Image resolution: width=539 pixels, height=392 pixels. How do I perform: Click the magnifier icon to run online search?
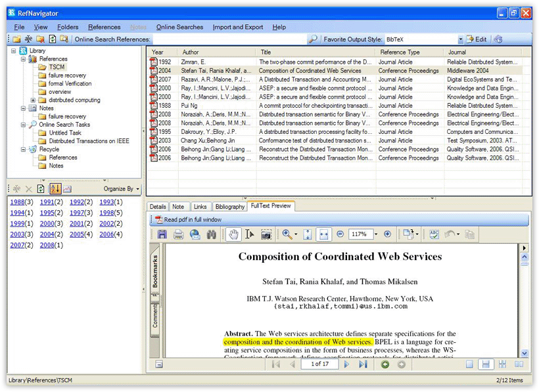click(x=313, y=39)
